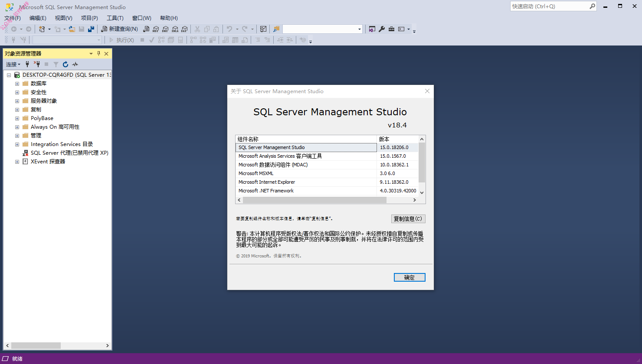Viewport: 642px width, 364px height.
Task: Click the Visual Studio window icon
Action: (372, 29)
